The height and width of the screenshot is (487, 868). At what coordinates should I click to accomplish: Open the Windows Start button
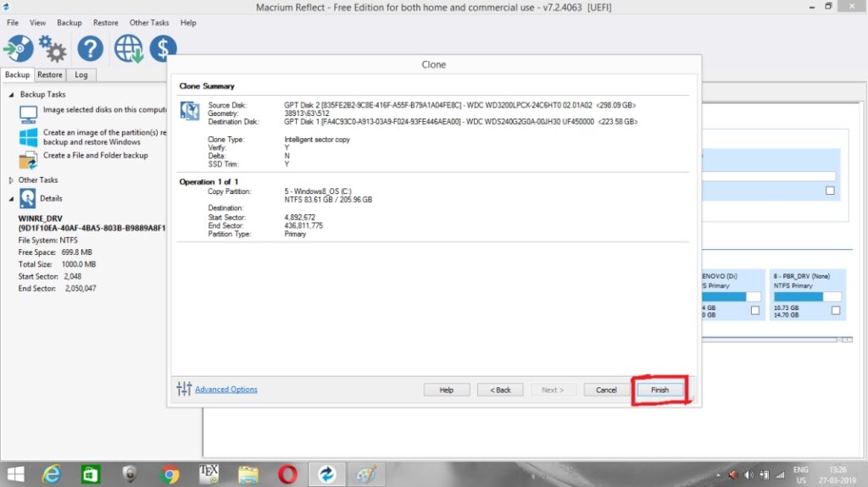[15, 474]
